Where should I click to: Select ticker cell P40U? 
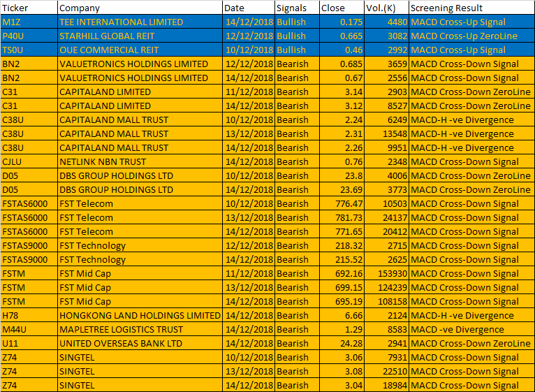point(29,36)
